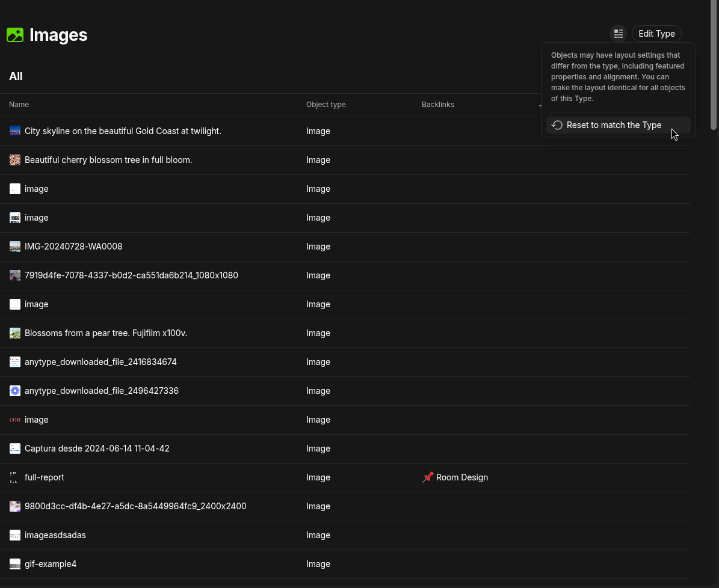Image resolution: width=719 pixels, height=588 pixels.
Task: Click the pin icon next to Room Design
Action: coord(427,477)
